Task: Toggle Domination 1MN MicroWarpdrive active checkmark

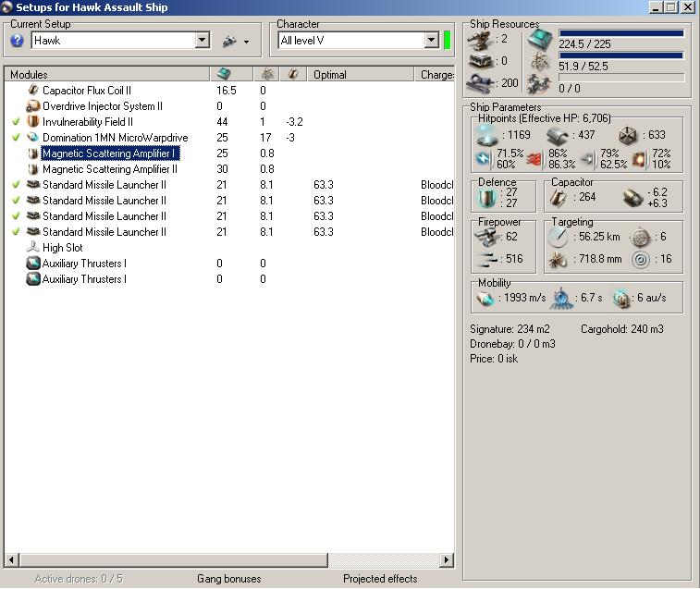Action: click(16, 137)
